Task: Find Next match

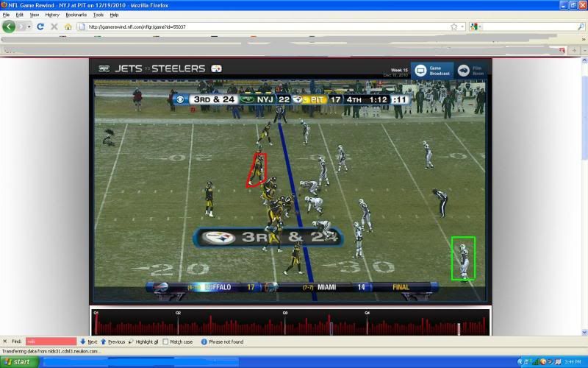Action: (88, 342)
